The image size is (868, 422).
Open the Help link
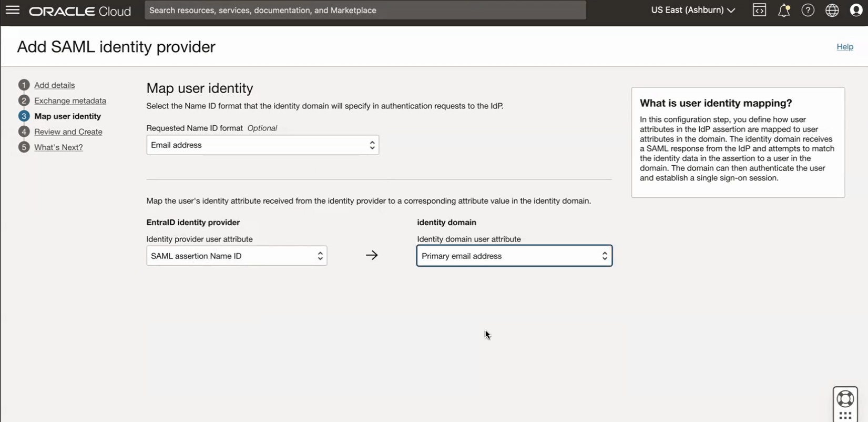pos(845,46)
